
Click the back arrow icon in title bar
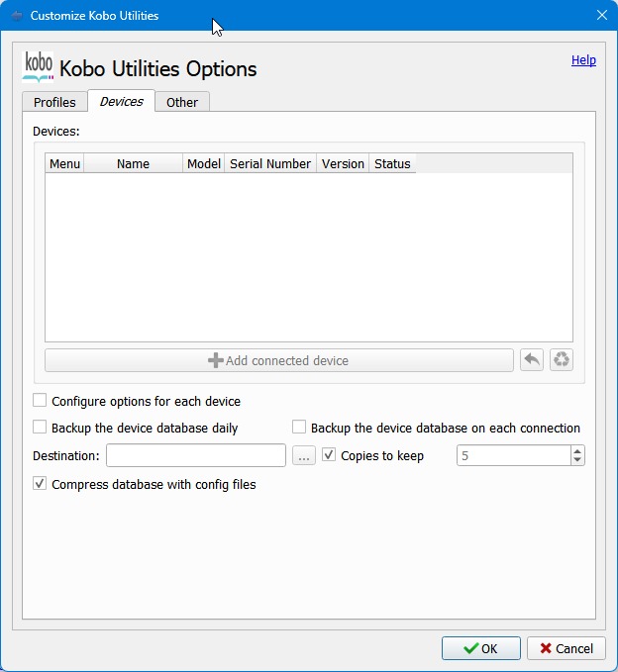17,16
